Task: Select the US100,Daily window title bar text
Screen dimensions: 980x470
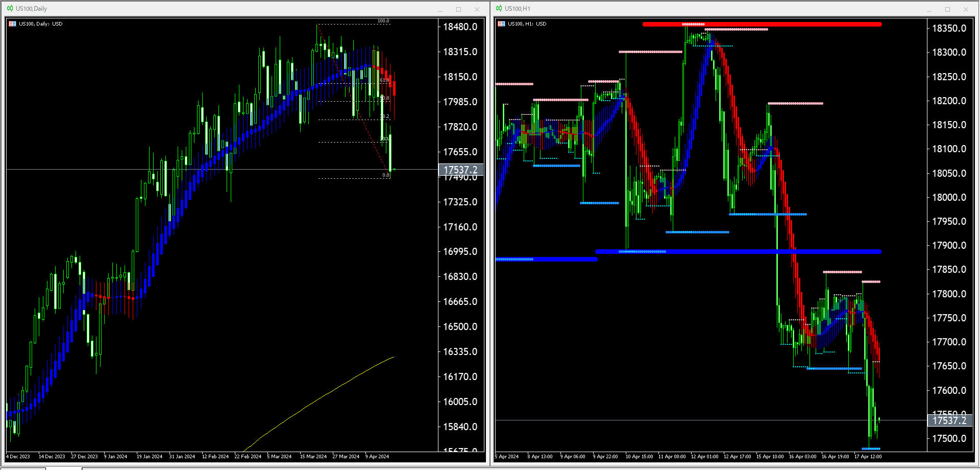Action: tap(31, 9)
